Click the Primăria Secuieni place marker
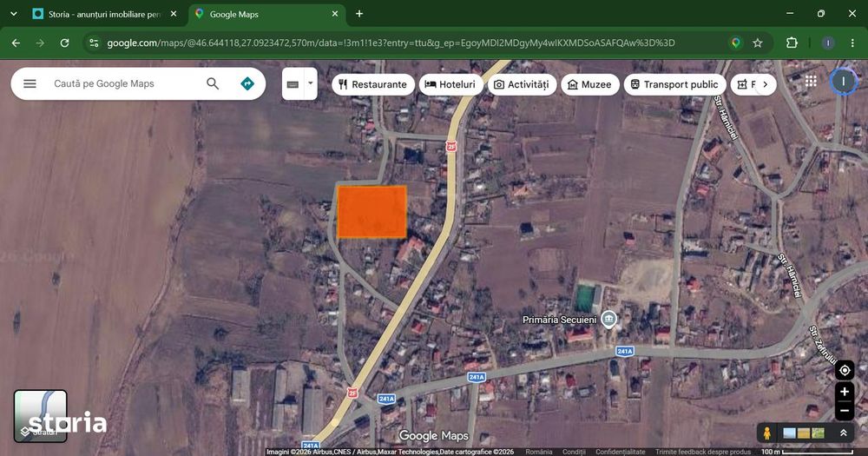 tap(609, 320)
